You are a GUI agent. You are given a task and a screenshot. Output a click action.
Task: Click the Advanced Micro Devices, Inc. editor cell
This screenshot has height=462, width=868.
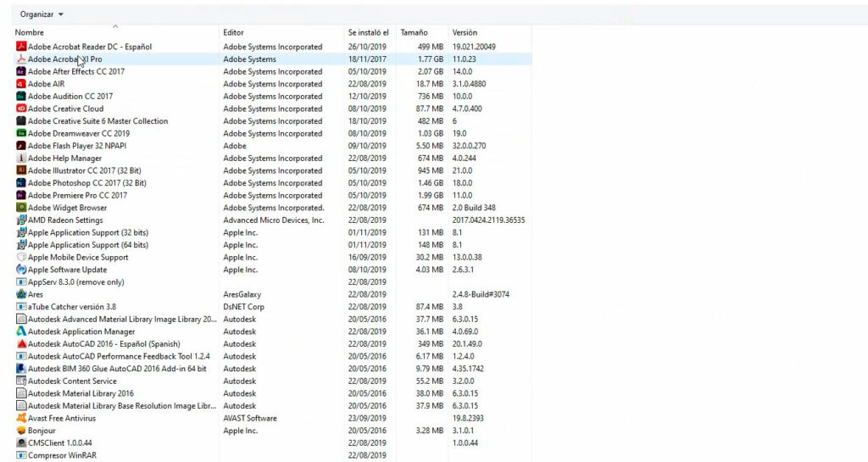click(x=274, y=220)
